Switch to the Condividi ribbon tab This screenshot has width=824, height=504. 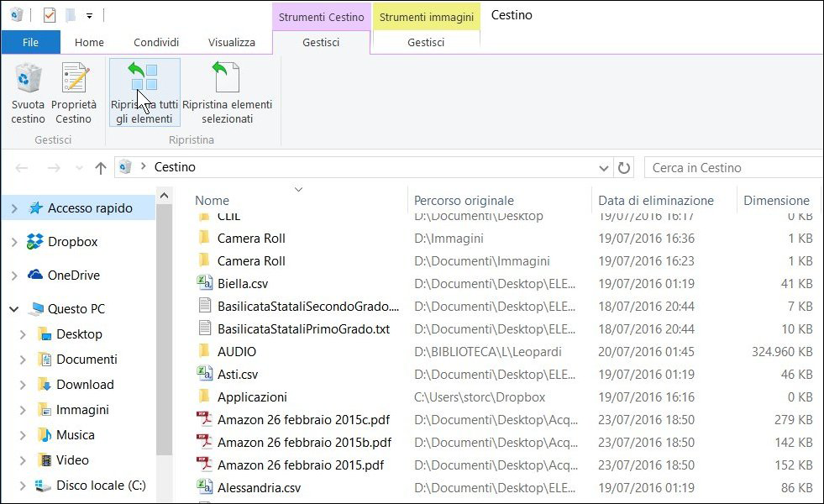pos(156,42)
